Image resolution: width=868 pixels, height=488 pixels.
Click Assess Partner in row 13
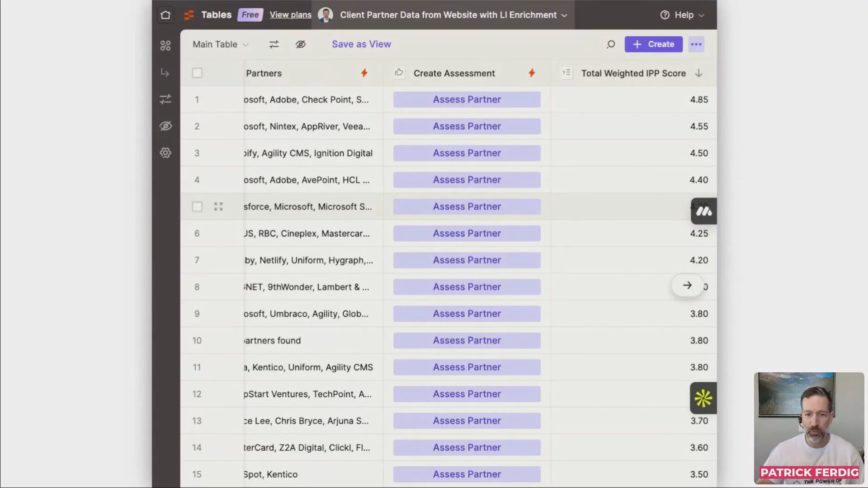(467, 421)
